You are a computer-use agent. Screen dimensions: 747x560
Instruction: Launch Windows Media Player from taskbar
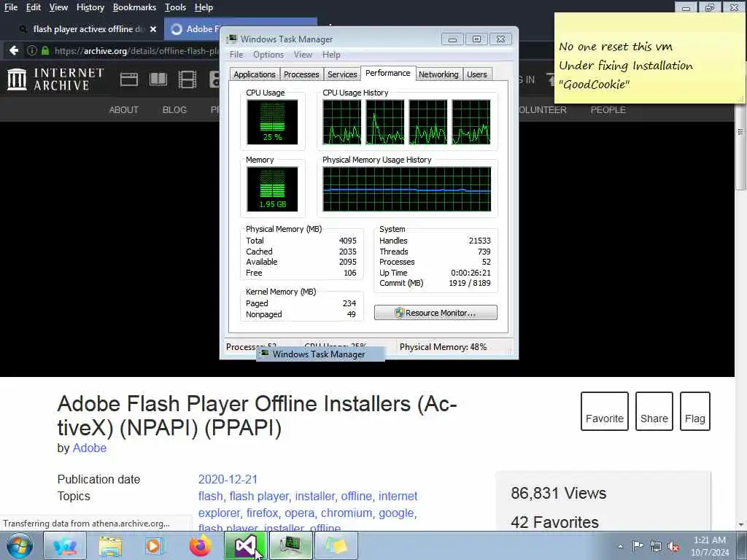pyautogui.click(x=155, y=545)
